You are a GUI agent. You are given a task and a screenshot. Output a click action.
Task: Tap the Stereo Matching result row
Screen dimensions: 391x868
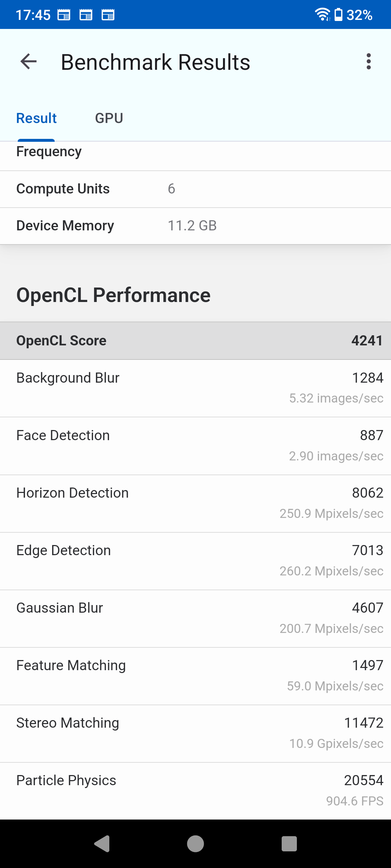[195, 733]
